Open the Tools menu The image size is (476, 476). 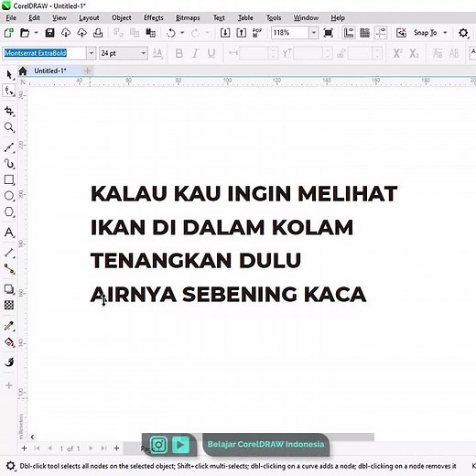click(274, 17)
